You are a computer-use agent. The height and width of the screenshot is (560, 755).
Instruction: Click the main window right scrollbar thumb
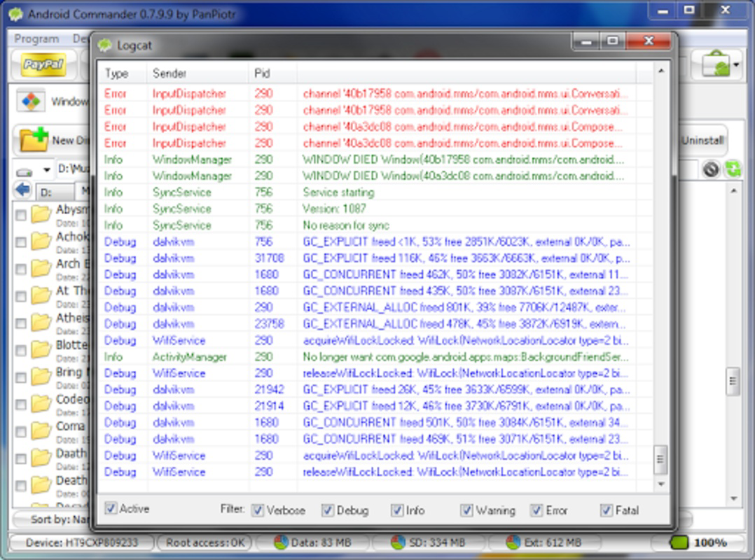pos(733,381)
